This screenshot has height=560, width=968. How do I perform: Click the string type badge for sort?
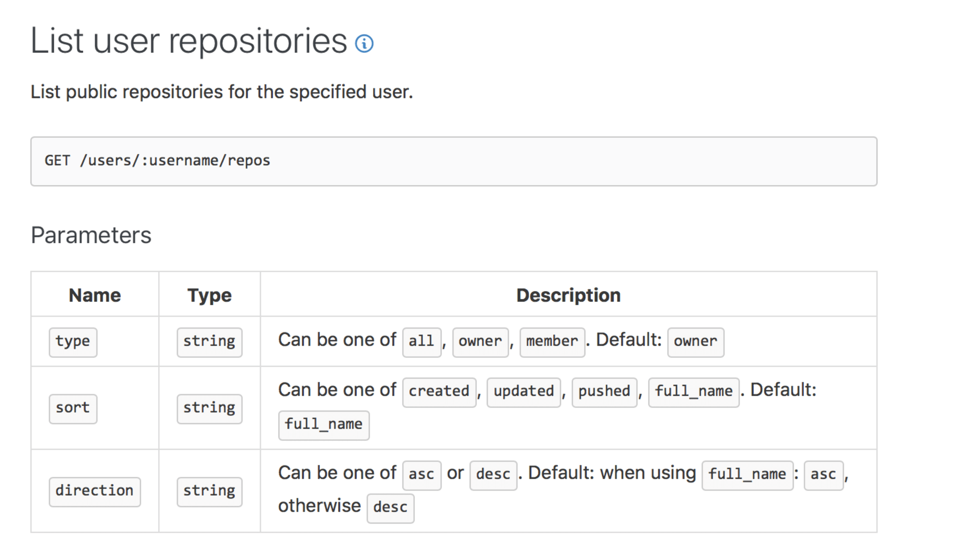pyautogui.click(x=209, y=409)
